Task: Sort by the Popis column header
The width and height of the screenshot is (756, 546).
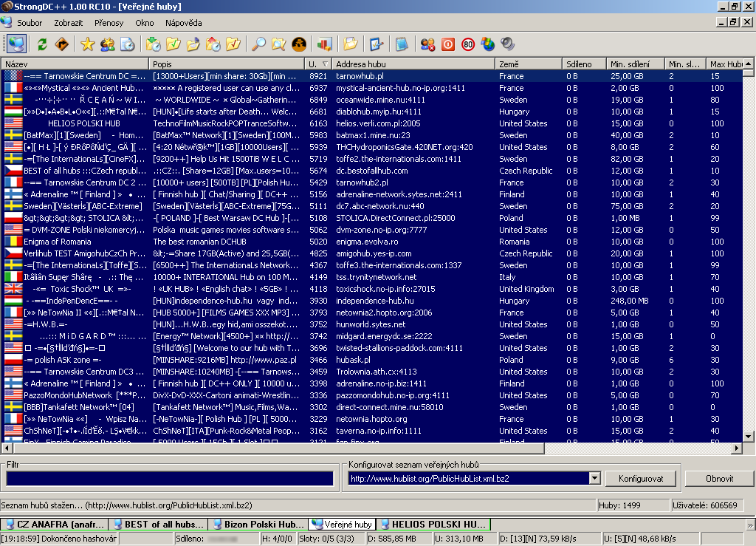Action: [227, 64]
